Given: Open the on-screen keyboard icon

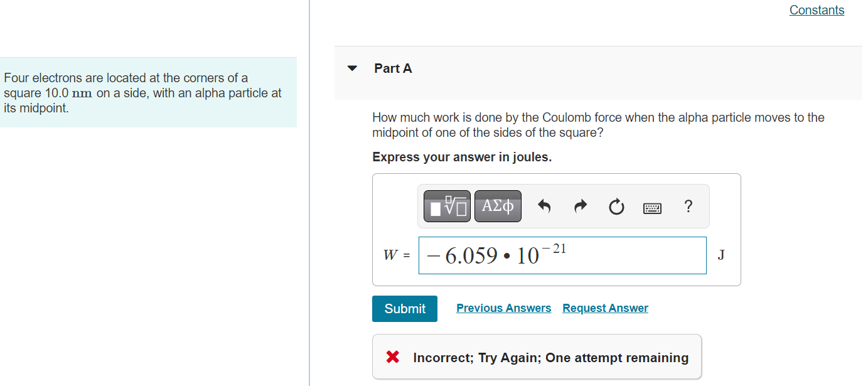Looking at the screenshot, I should [652, 207].
